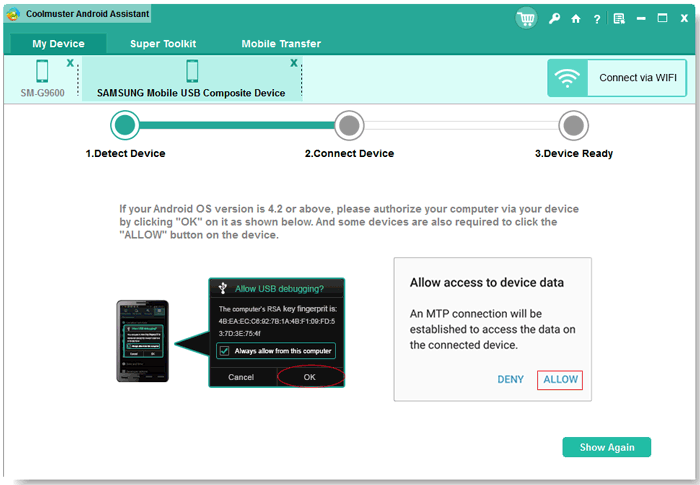This screenshot has width=700, height=485.
Task: Click the Device Ready step circle
Action: click(574, 125)
